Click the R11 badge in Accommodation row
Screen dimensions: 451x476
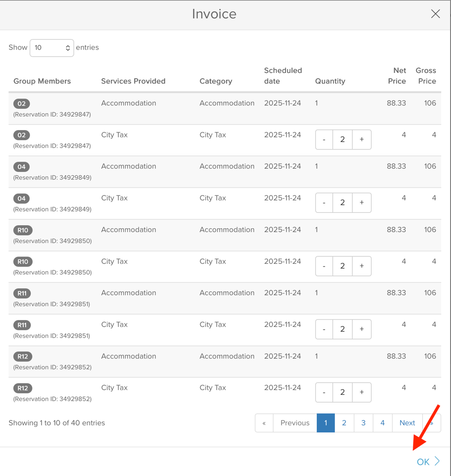(22, 293)
